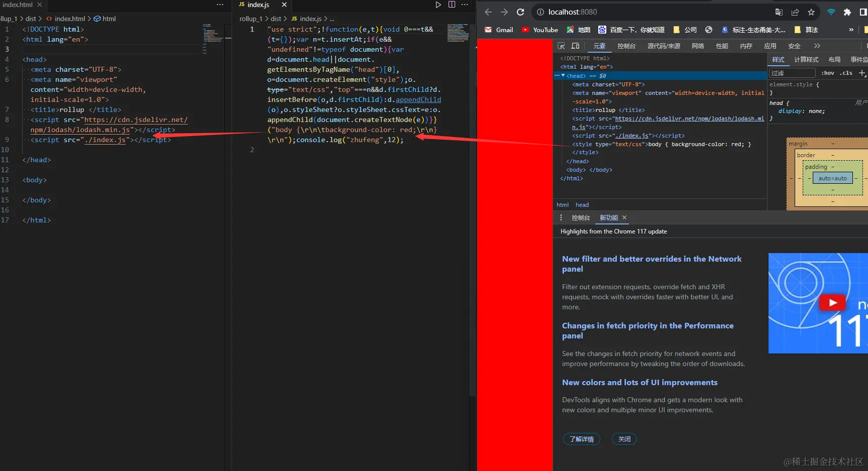The image size is (868, 471).
Task: Open Gmail bookmark
Action: pyautogui.click(x=499, y=30)
